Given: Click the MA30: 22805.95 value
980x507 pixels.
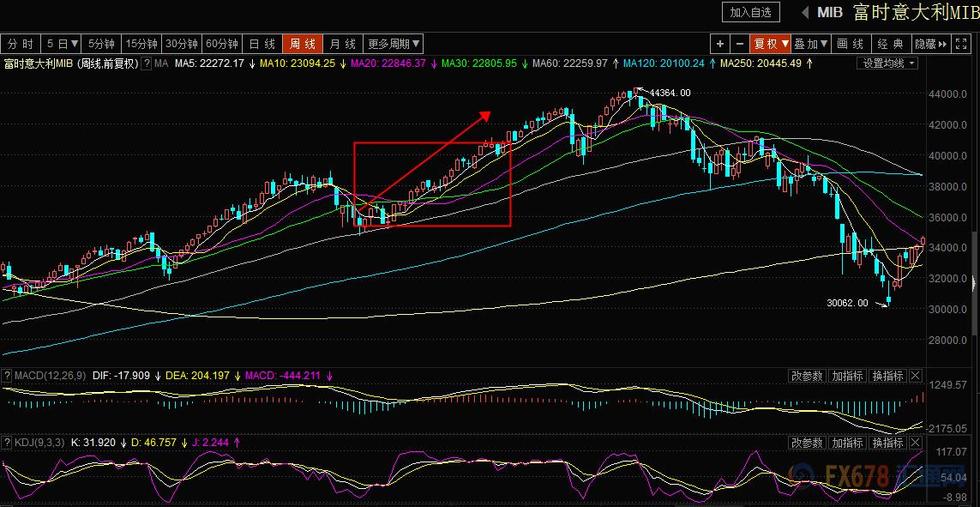Looking at the screenshot, I should (x=479, y=63).
